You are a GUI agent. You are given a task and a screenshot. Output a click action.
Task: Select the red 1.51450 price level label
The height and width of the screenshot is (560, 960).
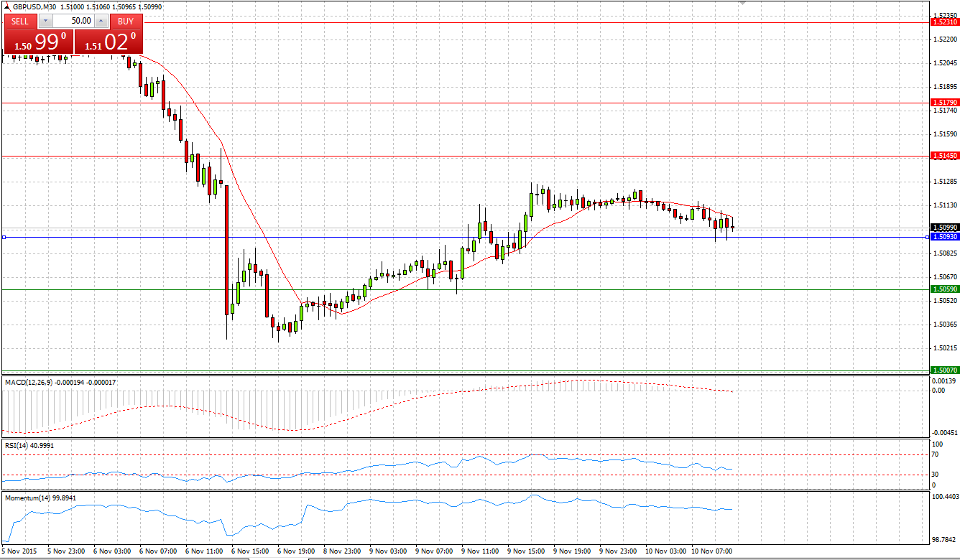pyautogui.click(x=944, y=156)
